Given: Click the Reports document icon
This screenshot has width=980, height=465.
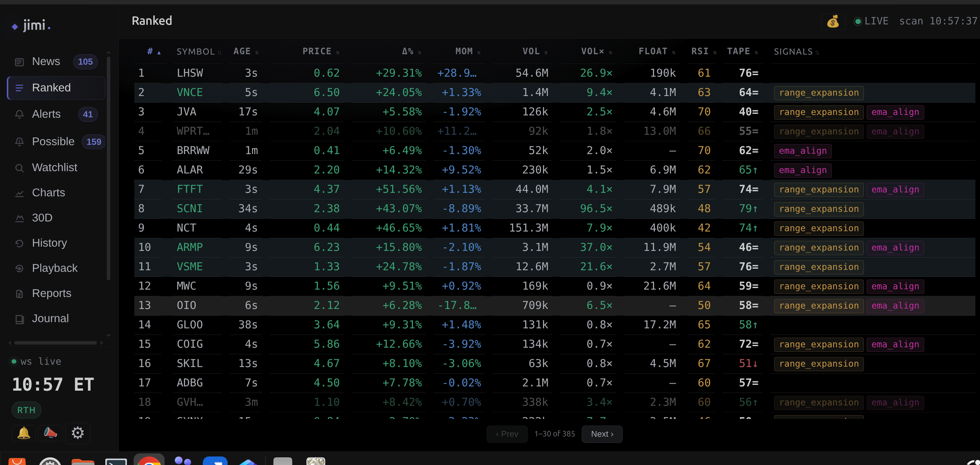Looking at the screenshot, I should [19, 294].
